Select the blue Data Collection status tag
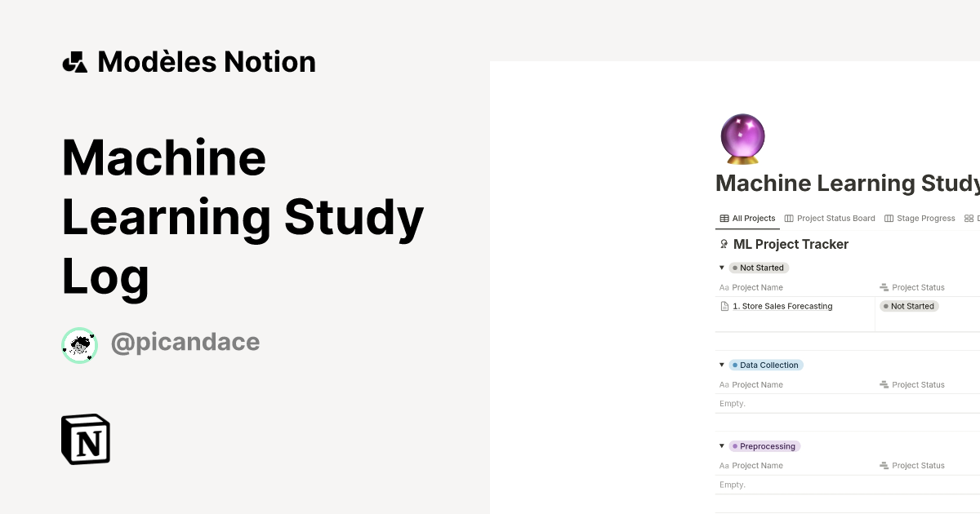The height and width of the screenshot is (514, 980). pos(766,365)
